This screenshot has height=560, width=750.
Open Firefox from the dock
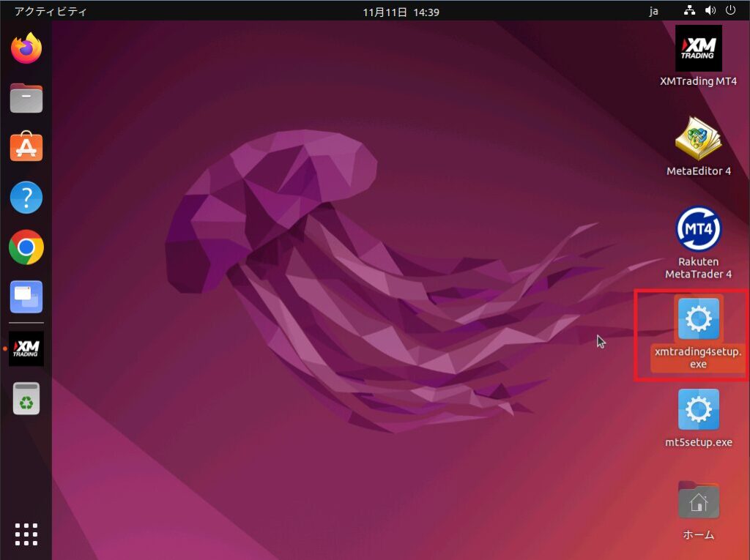coord(26,48)
